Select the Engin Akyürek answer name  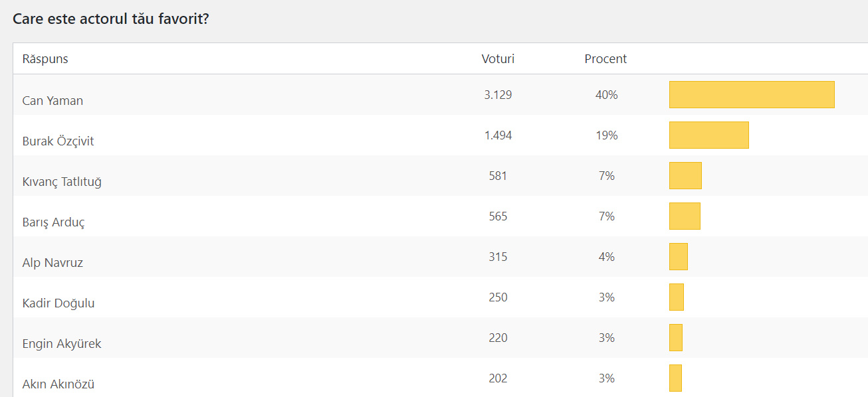(62, 344)
